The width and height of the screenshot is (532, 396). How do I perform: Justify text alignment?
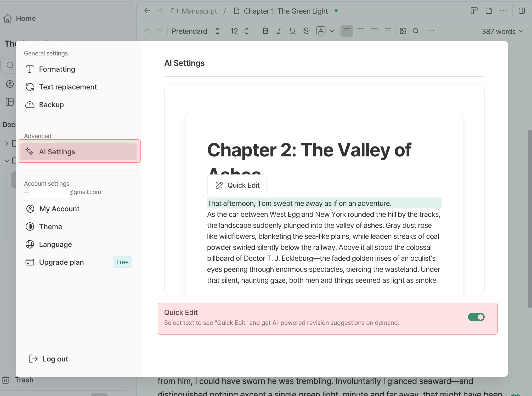point(388,31)
